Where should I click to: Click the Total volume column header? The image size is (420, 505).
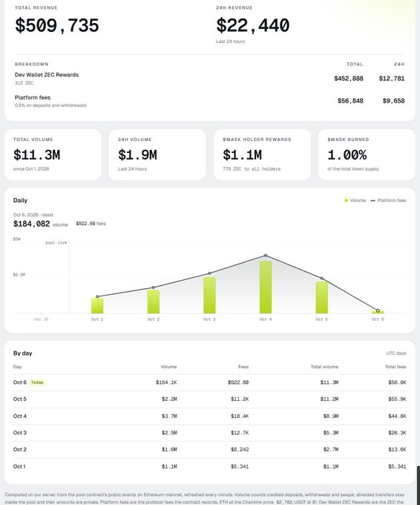click(x=324, y=367)
